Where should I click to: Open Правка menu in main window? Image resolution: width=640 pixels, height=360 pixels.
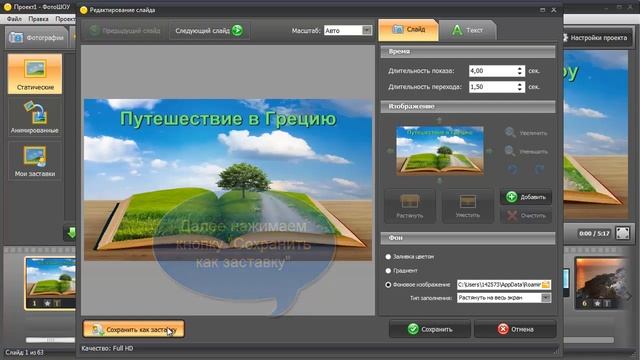coord(38,19)
